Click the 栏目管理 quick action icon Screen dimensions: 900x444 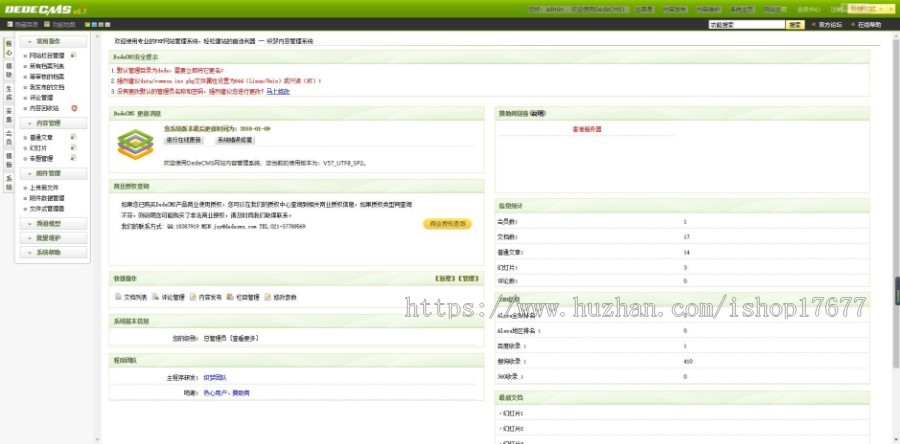230,297
